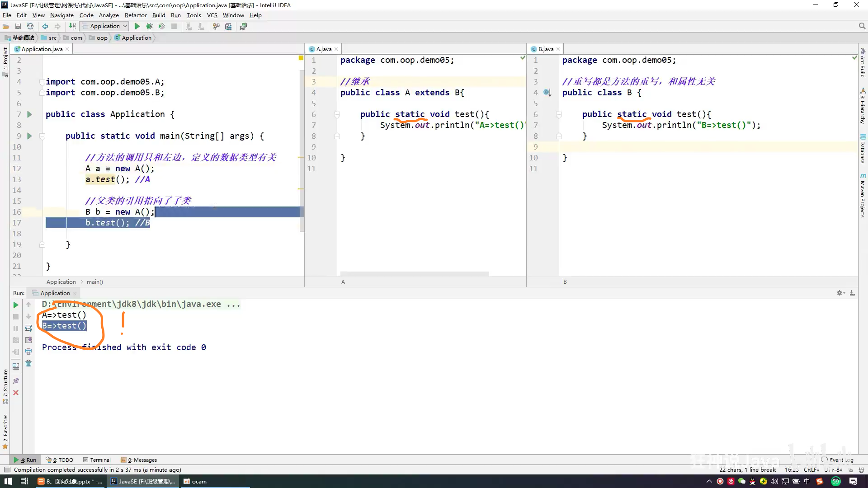Click the oop breadcrumb in navigation bar
This screenshot has width=868, height=488.
(102, 38)
